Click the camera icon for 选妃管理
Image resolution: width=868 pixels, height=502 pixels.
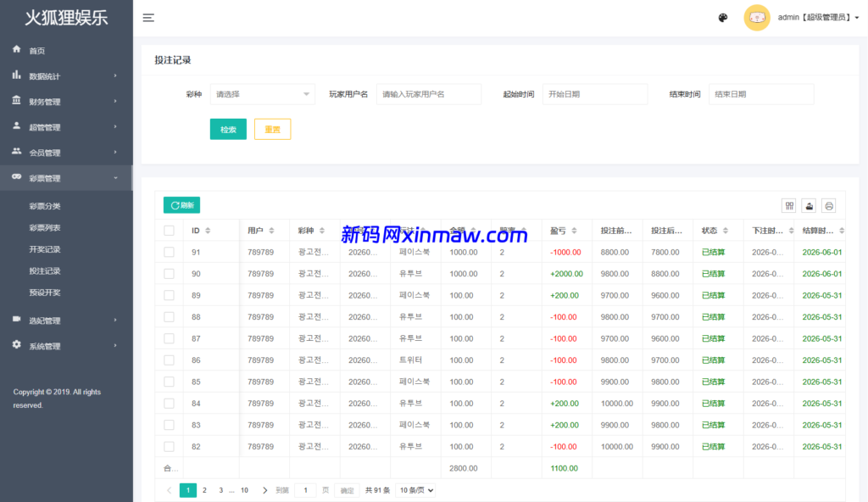pos(17,319)
